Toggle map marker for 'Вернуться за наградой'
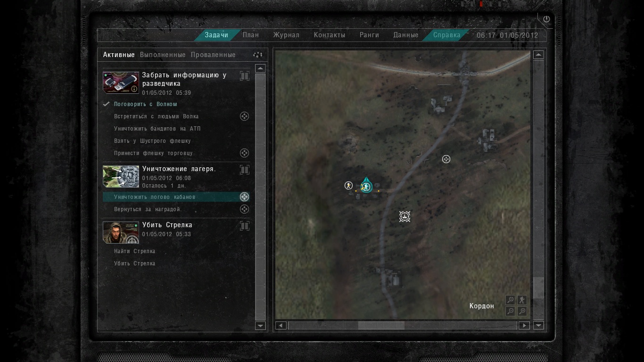This screenshot has height=362, width=644. pos(244,209)
